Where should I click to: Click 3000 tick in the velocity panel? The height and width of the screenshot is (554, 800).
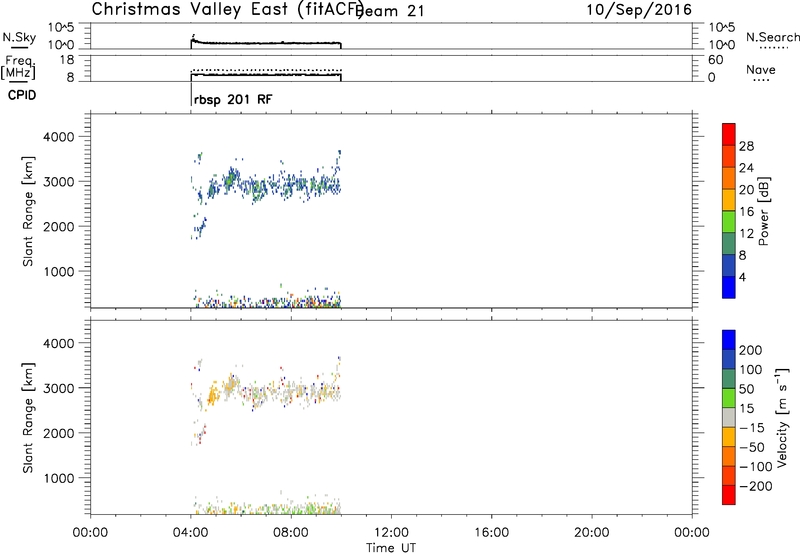click(x=59, y=388)
